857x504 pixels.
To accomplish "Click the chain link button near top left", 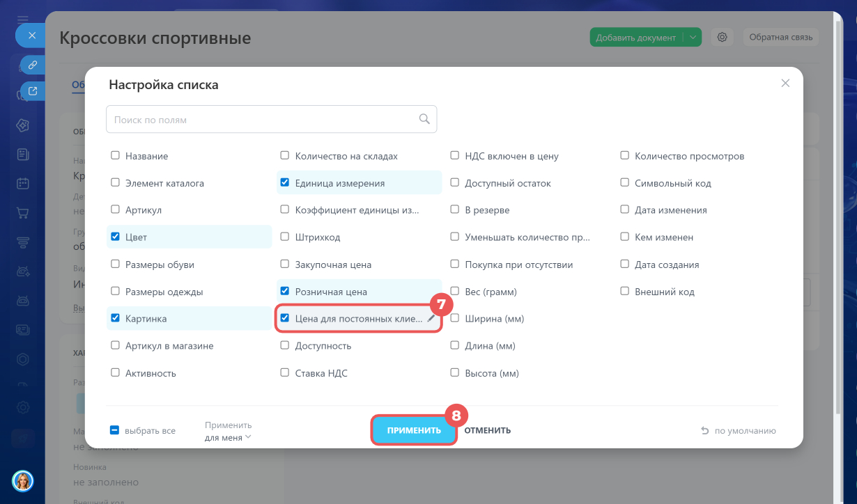I will point(32,65).
